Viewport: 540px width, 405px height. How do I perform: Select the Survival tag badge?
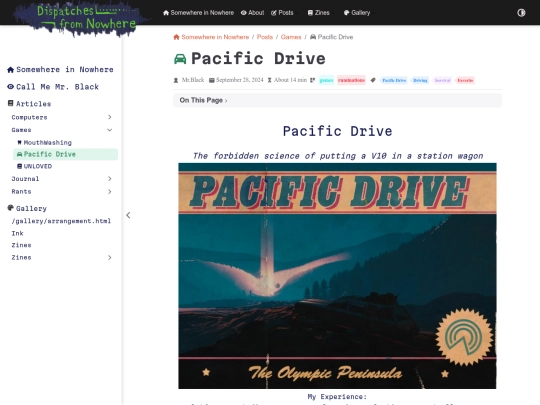coord(442,80)
